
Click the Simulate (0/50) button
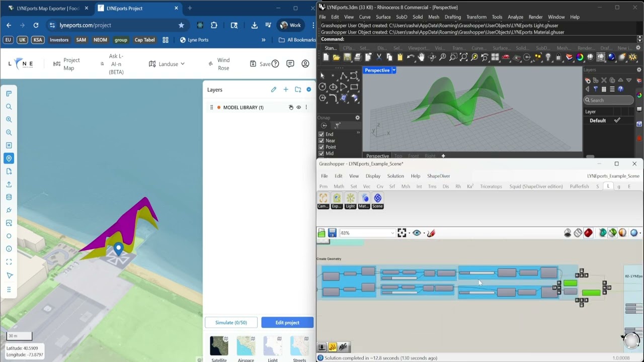pyautogui.click(x=231, y=322)
